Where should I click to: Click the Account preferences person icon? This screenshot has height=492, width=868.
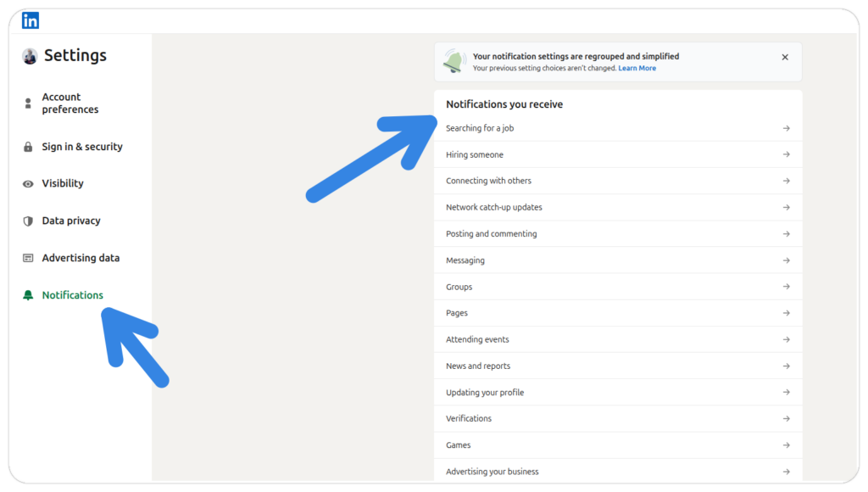coord(28,103)
